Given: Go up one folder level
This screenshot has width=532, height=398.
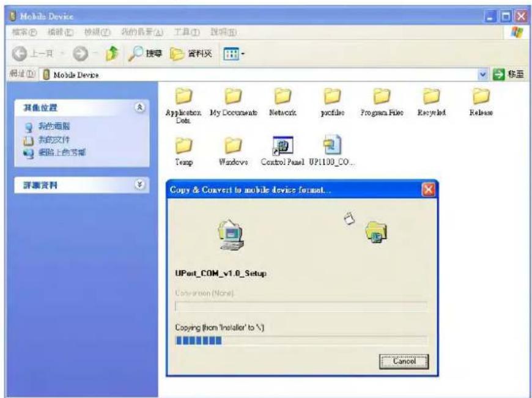Looking at the screenshot, I should 112,54.
